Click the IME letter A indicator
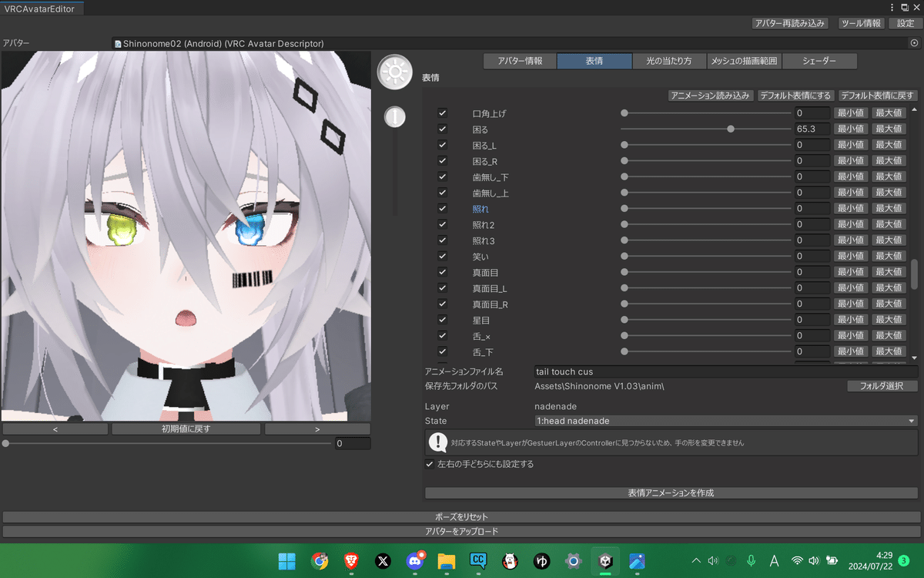Viewport: 924px width, 578px height. pos(775,561)
